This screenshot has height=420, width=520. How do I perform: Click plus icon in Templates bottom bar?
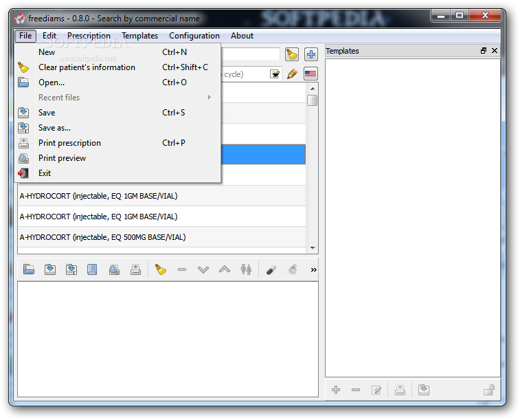[336, 390]
